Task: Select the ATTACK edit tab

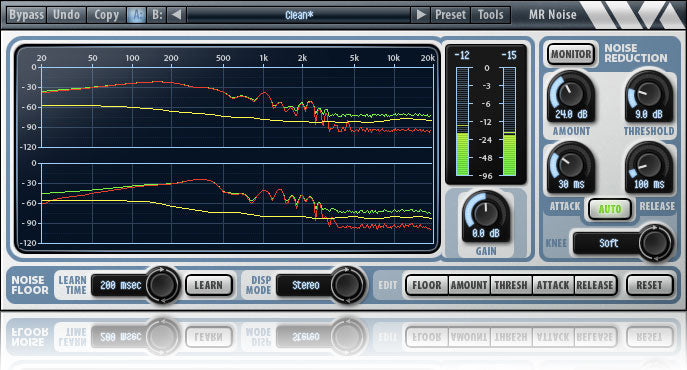Action: (553, 285)
